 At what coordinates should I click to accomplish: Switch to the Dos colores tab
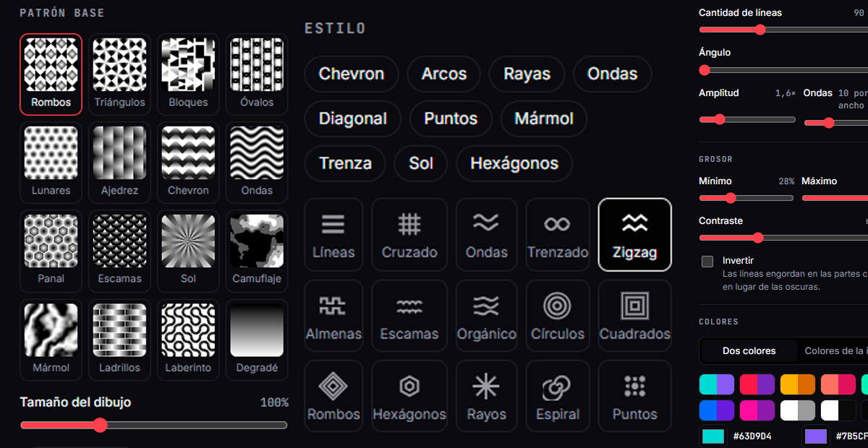click(749, 350)
